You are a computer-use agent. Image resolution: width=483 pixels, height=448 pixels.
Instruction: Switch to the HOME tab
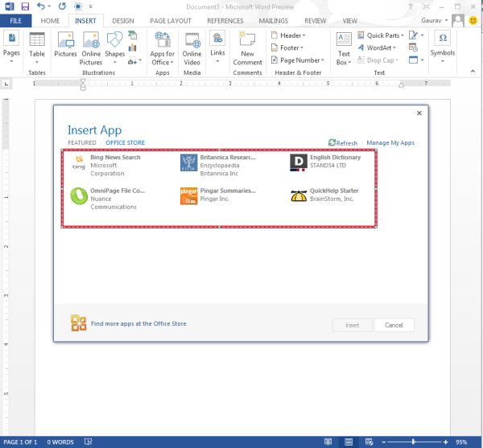tap(50, 21)
